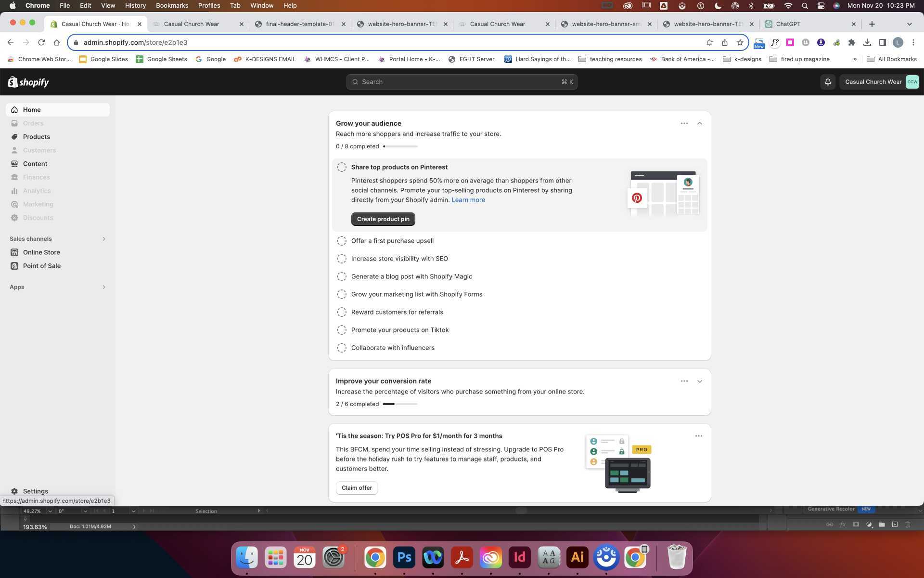Click the Create product pin button
Image resolution: width=924 pixels, height=578 pixels.
tap(383, 219)
